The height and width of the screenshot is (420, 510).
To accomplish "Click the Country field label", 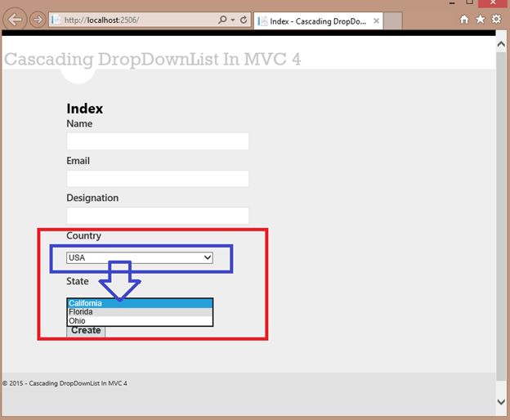I will (83, 235).
